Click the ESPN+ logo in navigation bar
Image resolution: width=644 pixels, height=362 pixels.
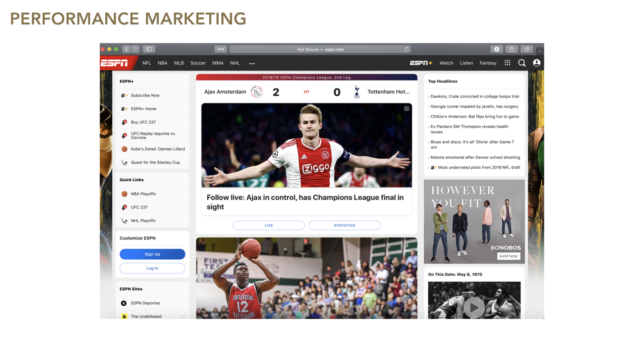421,63
